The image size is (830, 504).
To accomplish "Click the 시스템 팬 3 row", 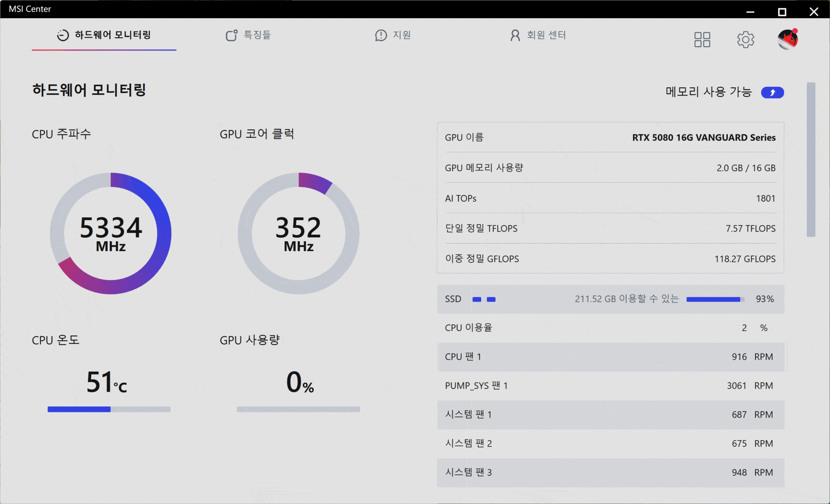I will 610,472.
